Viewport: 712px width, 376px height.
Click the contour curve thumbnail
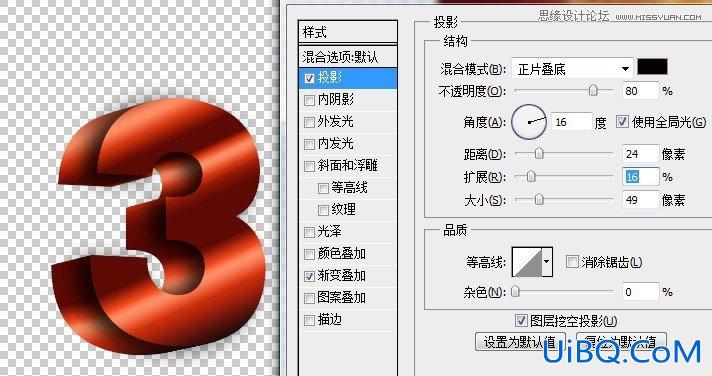527,262
